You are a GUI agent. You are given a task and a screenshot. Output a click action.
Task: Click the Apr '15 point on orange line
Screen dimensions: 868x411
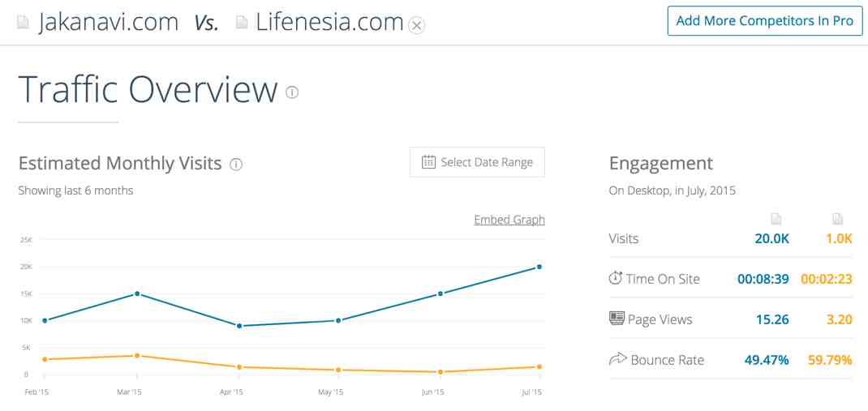(x=239, y=367)
